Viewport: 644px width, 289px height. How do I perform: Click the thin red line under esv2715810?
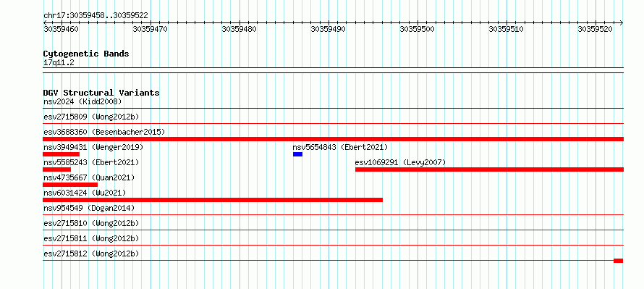pyautogui.click(x=333, y=230)
